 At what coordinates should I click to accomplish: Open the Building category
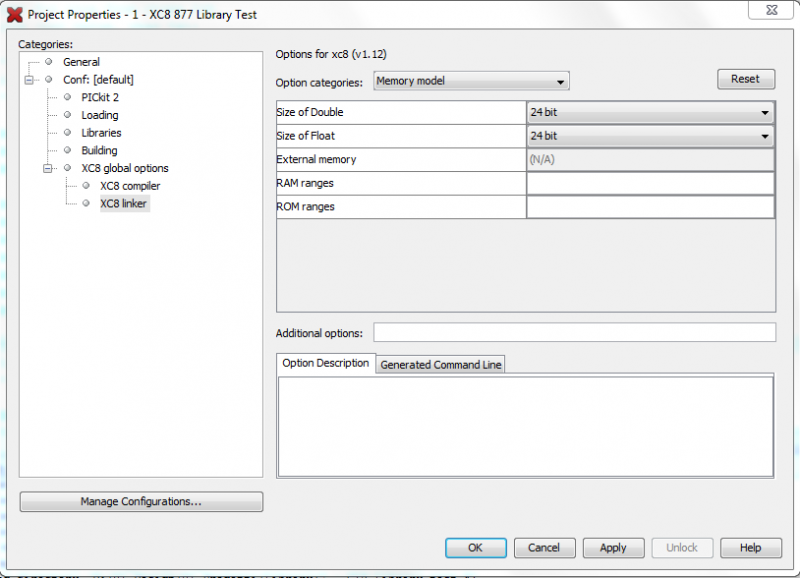[99, 150]
